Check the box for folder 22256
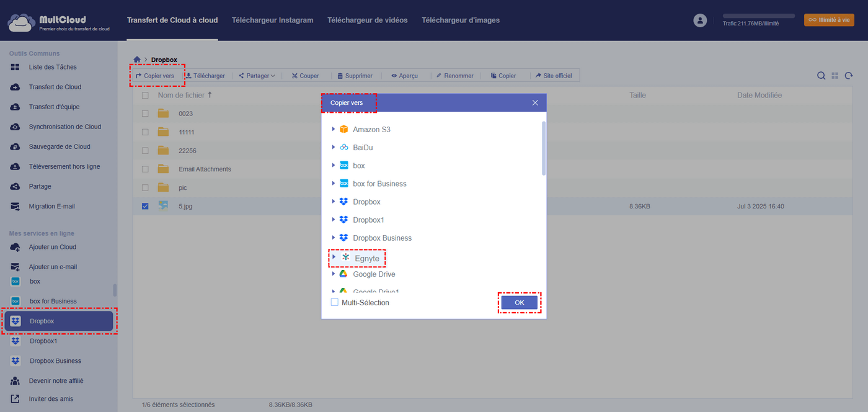 click(x=145, y=151)
